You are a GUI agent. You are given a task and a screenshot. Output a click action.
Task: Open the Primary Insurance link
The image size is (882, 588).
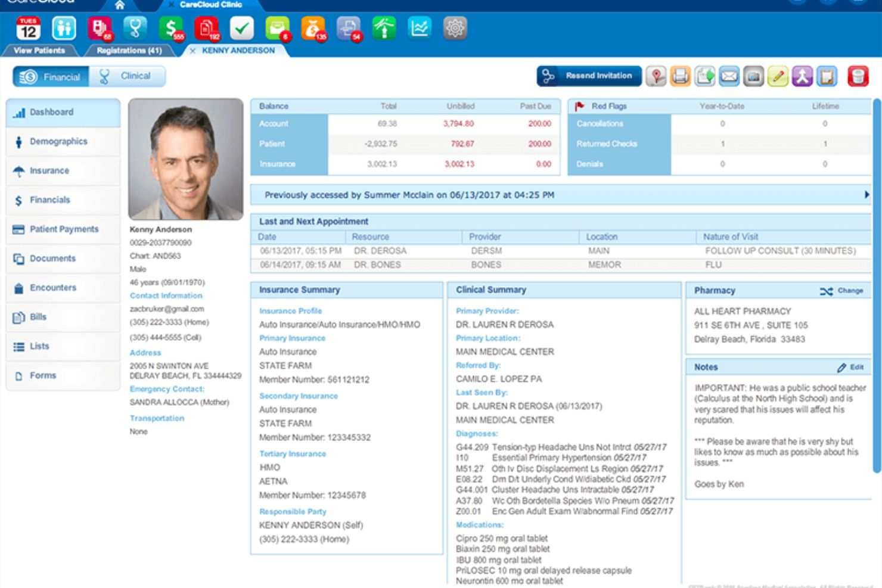[292, 338]
